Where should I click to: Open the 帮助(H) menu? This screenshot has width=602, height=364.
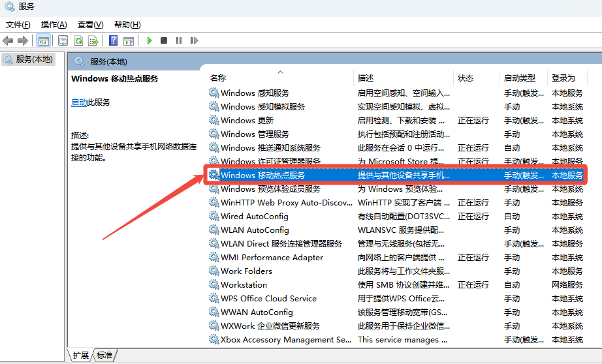click(x=127, y=25)
